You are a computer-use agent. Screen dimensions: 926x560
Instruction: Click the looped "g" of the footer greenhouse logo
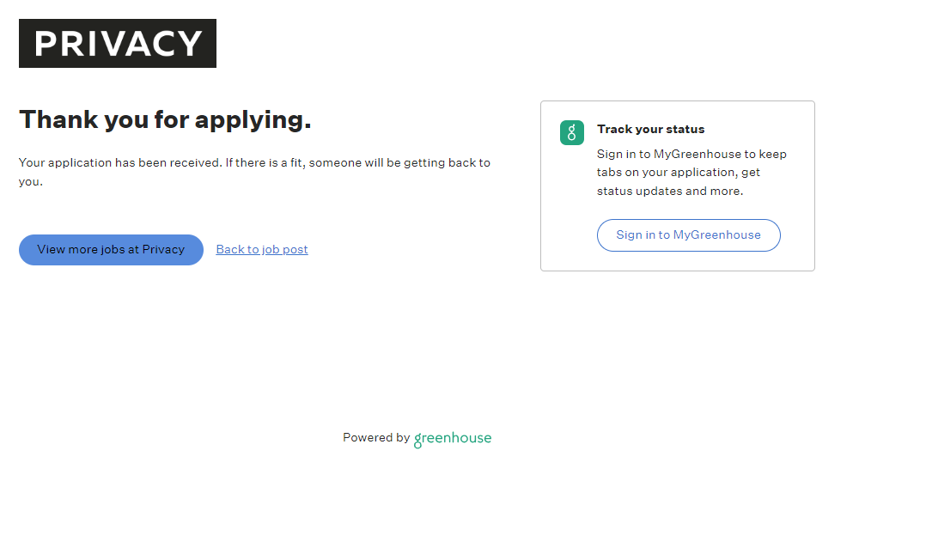click(418, 440)
